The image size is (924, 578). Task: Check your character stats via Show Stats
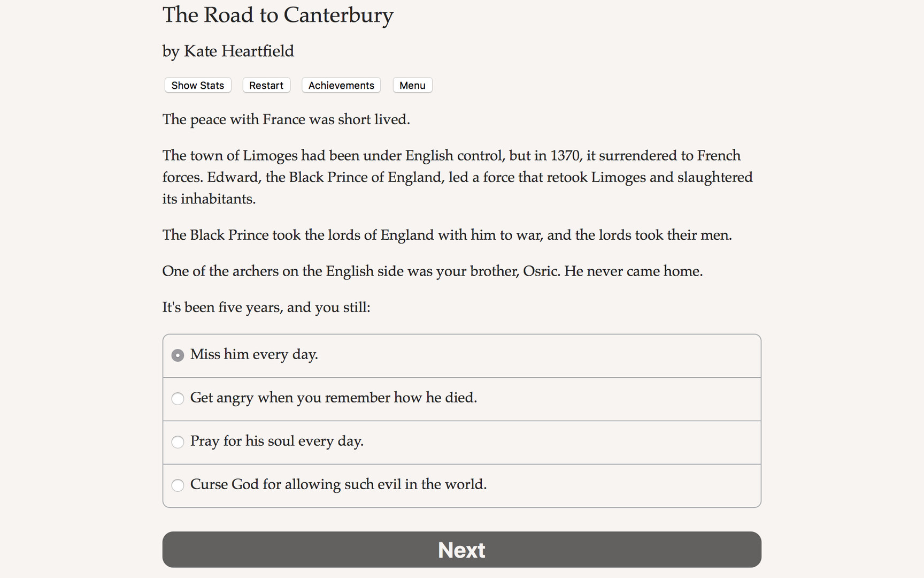[197, 85]
